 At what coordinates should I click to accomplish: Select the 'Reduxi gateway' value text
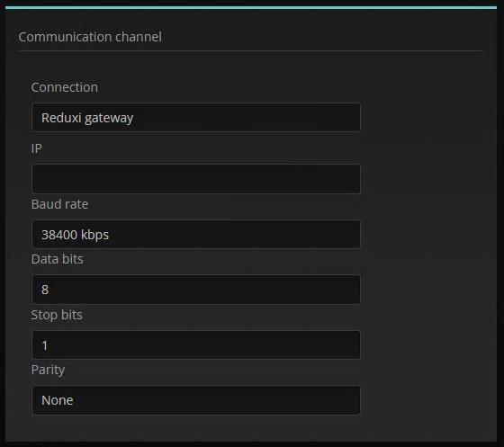[87, 118]
